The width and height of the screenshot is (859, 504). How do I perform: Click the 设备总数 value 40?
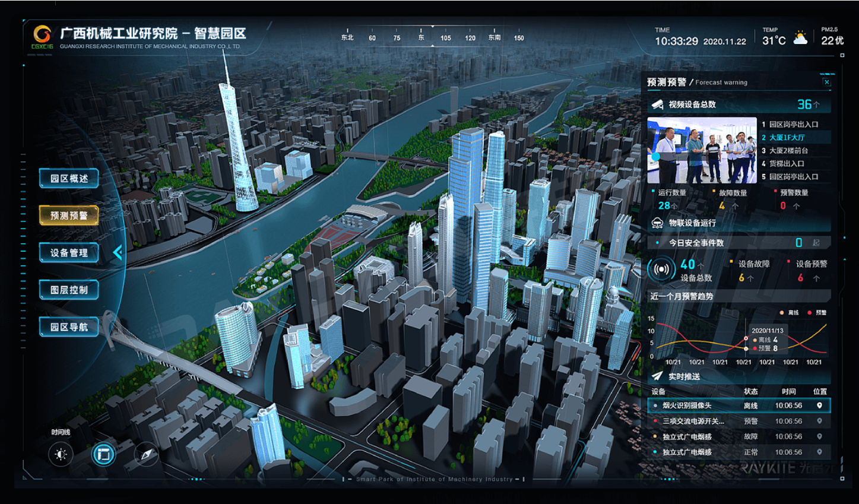(687, 264)
